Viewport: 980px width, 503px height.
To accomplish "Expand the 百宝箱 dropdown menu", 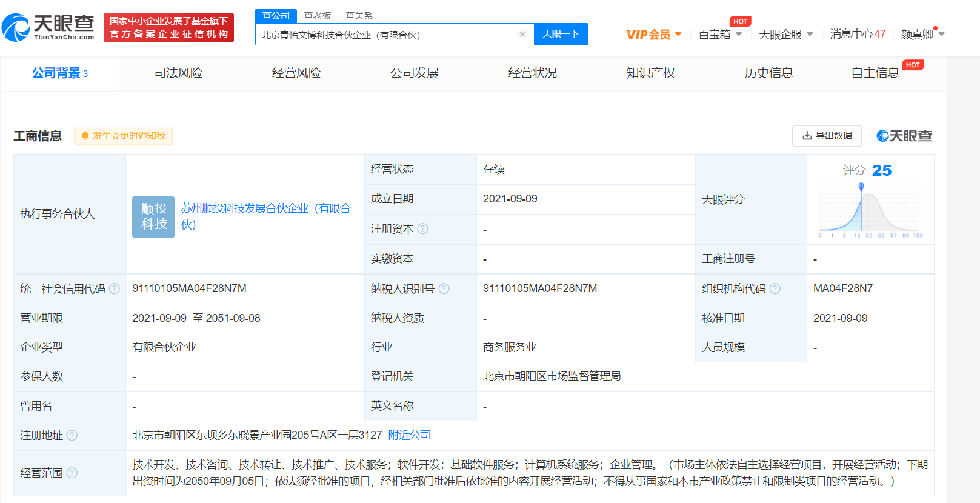I will click(720, 35).
